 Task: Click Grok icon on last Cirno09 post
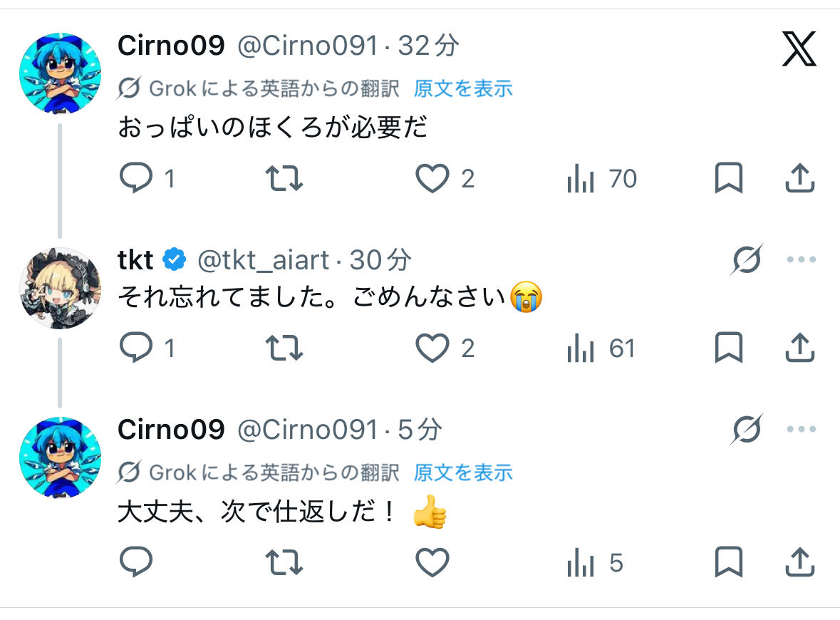(746, 430)
